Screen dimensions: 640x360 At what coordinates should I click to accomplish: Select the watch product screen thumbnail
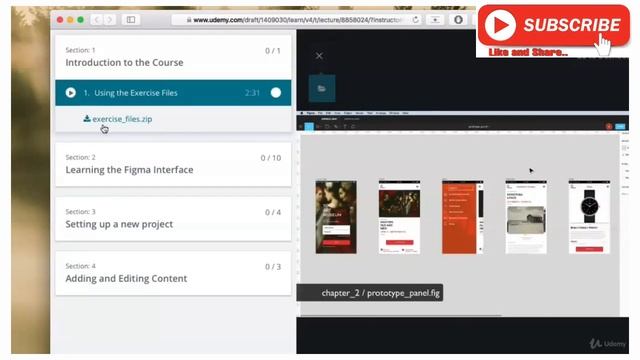589,217
